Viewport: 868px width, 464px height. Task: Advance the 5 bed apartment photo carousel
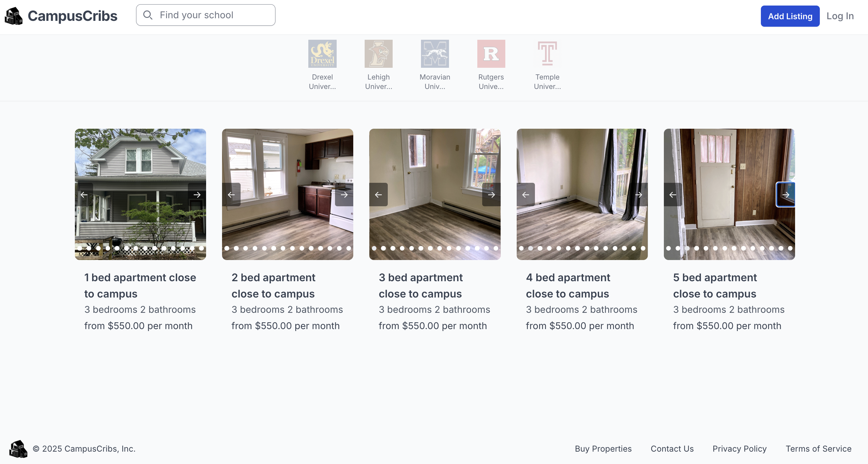pyautogui.click(x=786, y=195)
